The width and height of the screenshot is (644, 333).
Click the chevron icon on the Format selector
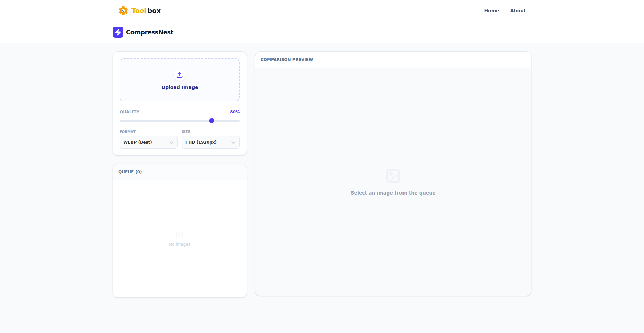point(171,142)
